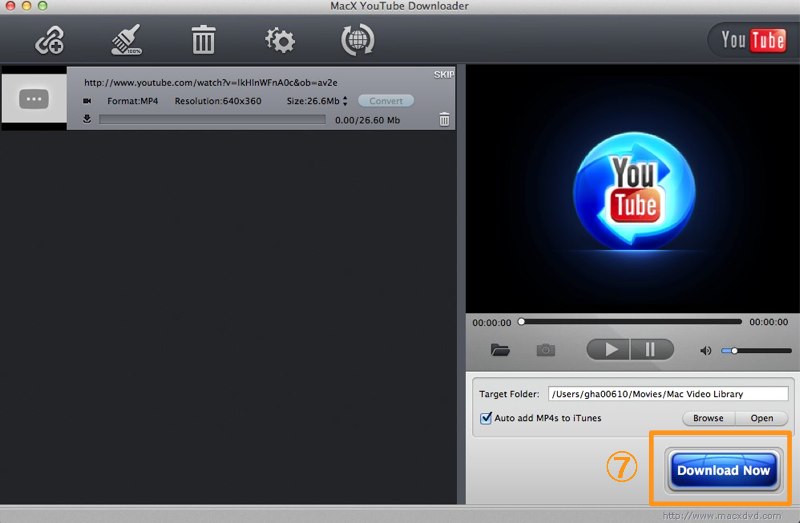Pause the preview video

pos(652,350)
